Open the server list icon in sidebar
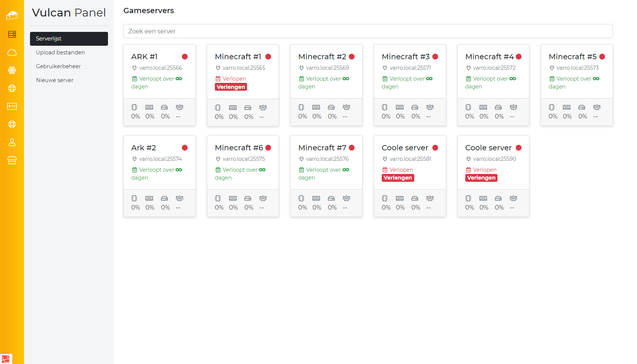 click(x=12, y=34)
